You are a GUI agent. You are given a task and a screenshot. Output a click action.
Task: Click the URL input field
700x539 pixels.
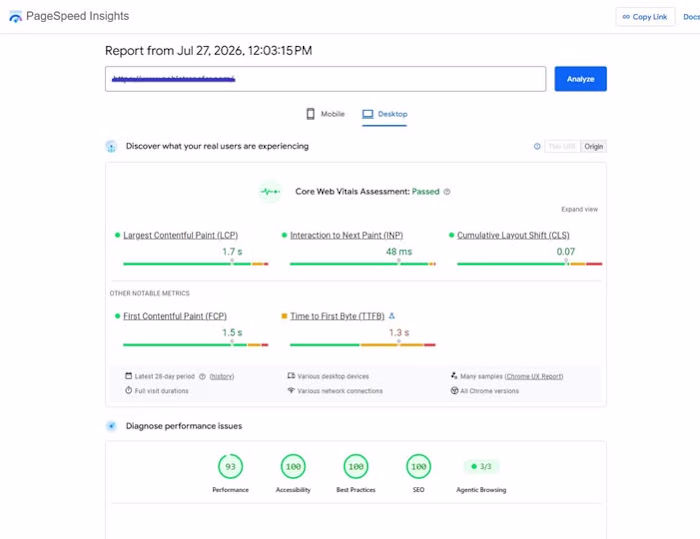click(325, 79)
